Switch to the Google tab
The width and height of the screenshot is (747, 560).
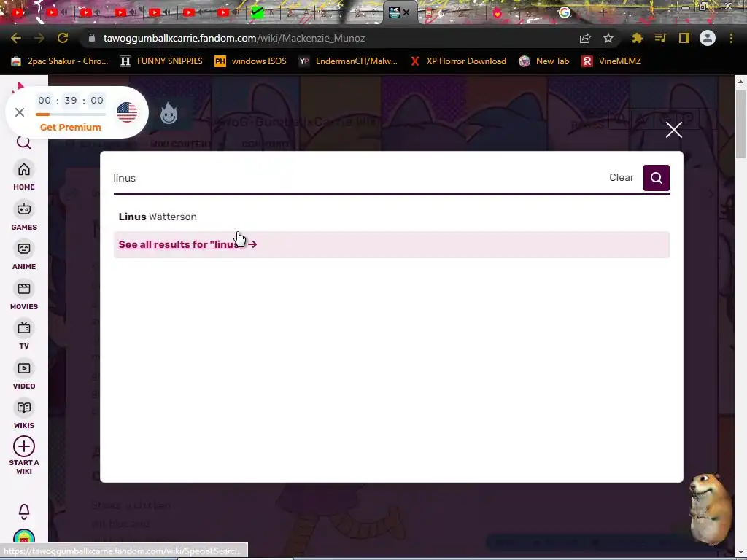tap(565, 12)
